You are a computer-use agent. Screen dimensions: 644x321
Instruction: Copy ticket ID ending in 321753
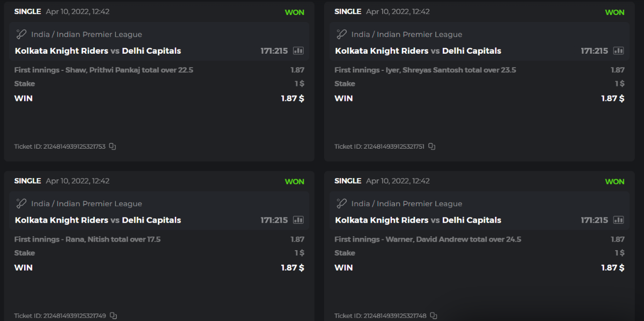tap(113, 146)
